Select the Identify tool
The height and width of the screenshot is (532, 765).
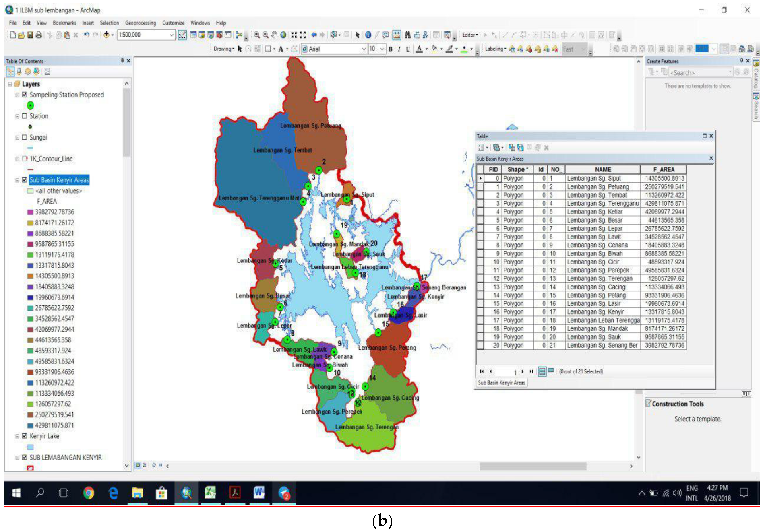[x=368, y=35]
